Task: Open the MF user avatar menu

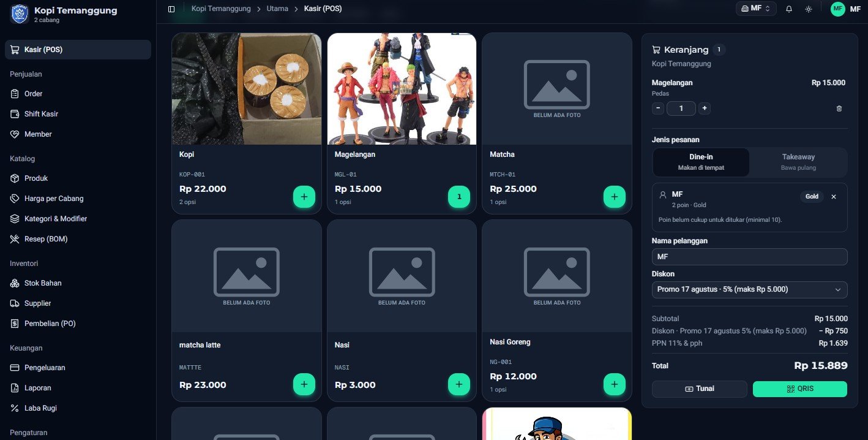Action: pos(837,9)
